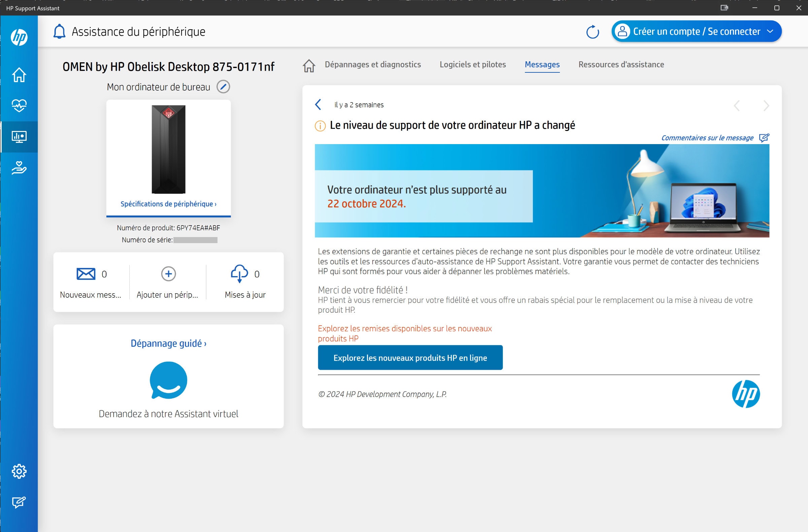This screenshot has width=808, height=532.
Task: Click the support expiry banner image
Action: [x=542, y=191]
